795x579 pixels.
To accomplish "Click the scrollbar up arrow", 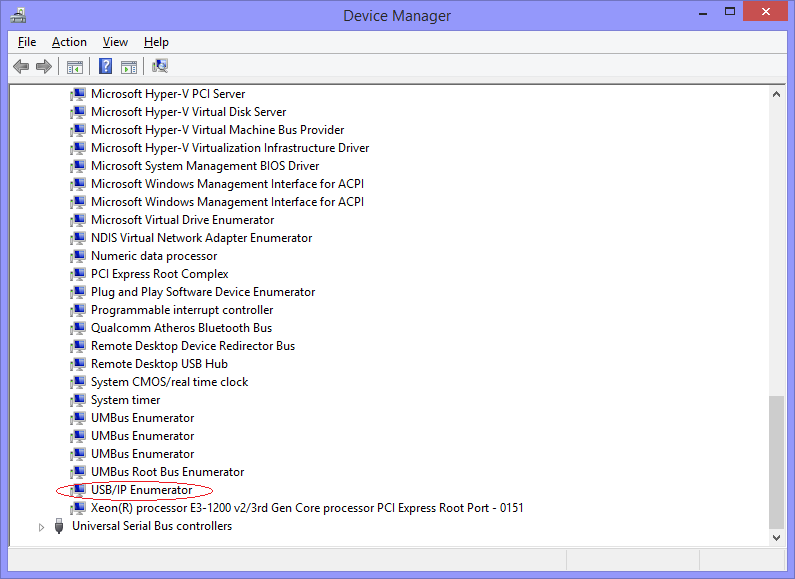I will (777, 94).
